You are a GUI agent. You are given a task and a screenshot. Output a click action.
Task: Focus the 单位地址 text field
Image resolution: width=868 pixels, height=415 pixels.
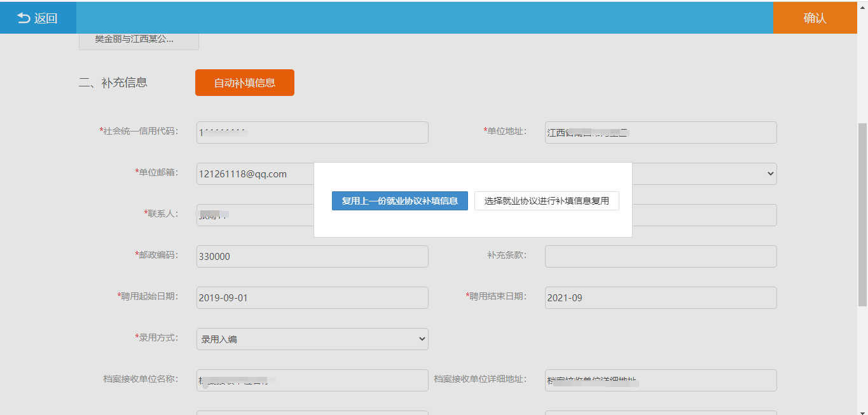(661, 133)
